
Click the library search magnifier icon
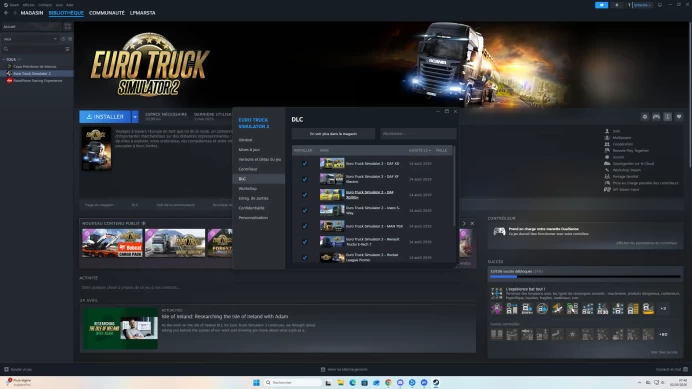point(6,49)
